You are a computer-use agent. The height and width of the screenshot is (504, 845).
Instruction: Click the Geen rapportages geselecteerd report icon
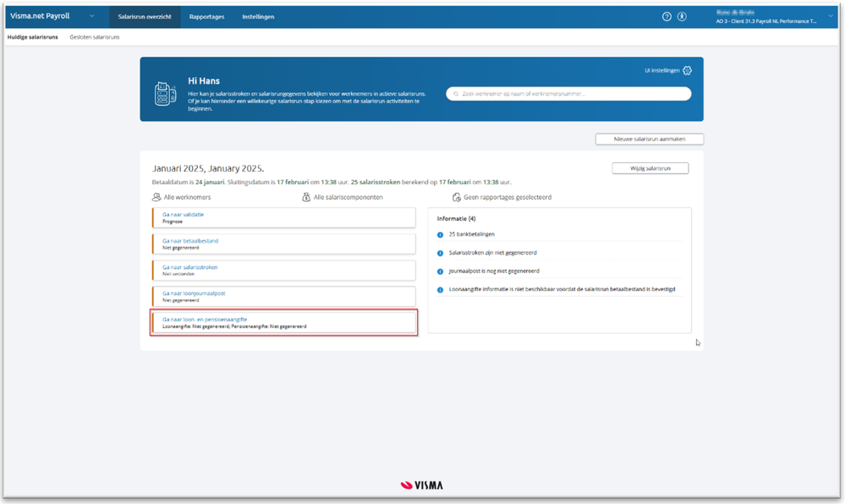457,197
